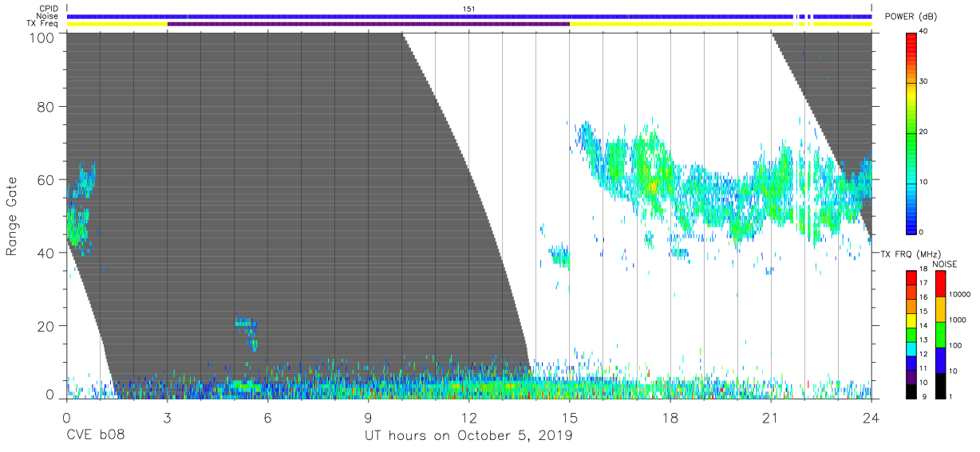The width and height of the screenshot is (980, 452).
Task: Click the range gate tick '60'
Action: point(46,180)
